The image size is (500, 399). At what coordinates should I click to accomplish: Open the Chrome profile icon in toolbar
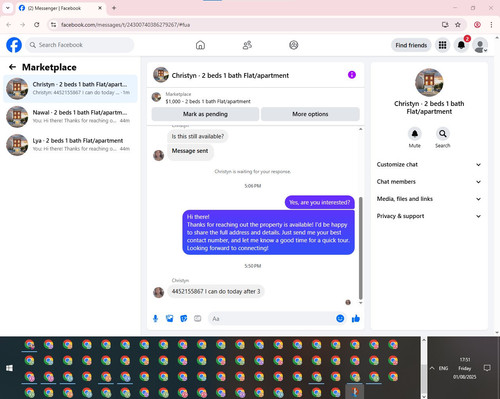click(x=477, y=25)
